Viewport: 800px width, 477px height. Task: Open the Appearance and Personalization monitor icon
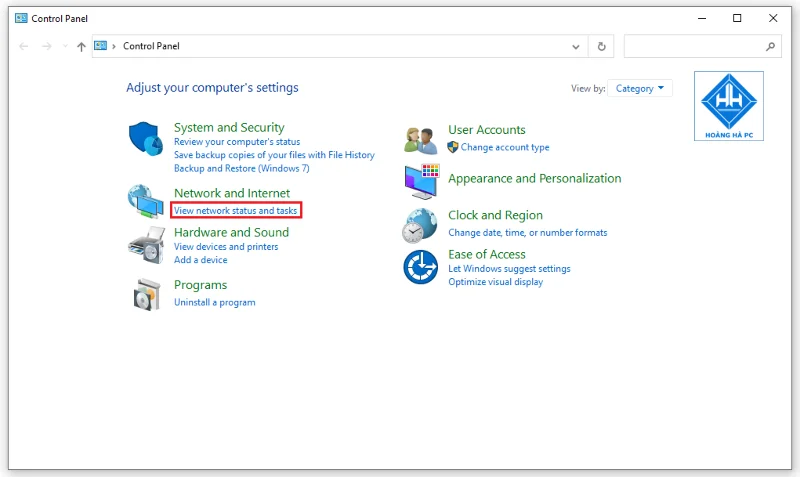click(x=422, y=182)
